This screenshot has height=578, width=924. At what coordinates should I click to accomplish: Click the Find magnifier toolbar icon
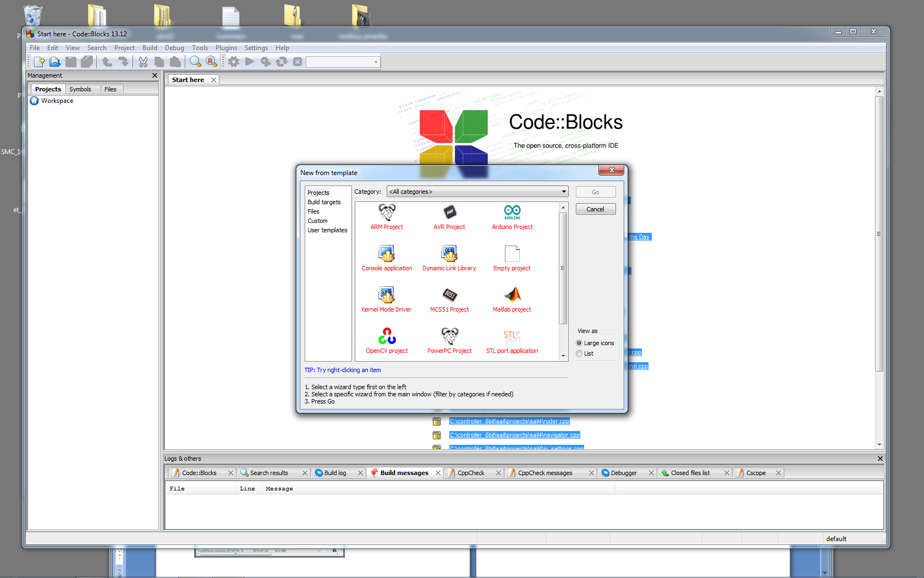pos(195,62)
